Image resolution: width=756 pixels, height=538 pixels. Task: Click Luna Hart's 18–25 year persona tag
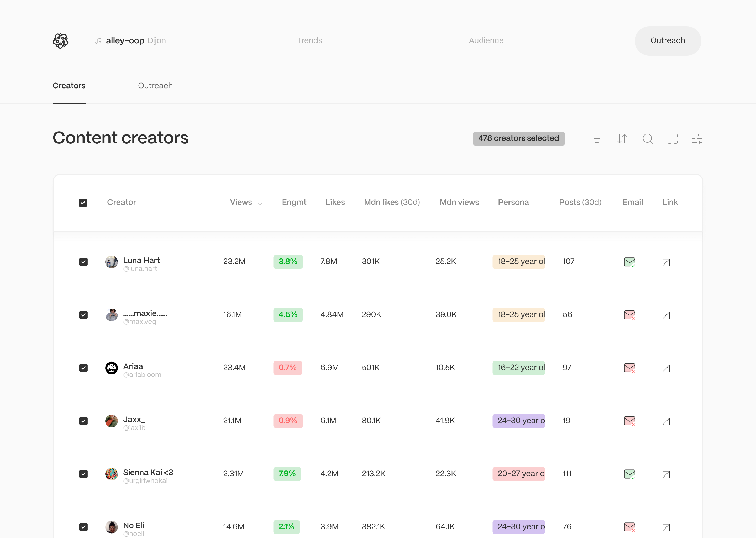[x=518, y=262]
